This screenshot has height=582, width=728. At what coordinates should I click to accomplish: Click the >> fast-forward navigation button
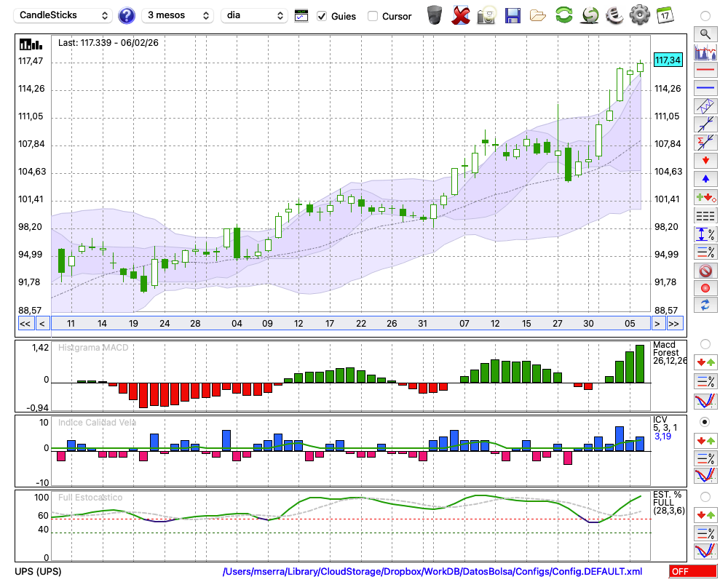[674, 324]
